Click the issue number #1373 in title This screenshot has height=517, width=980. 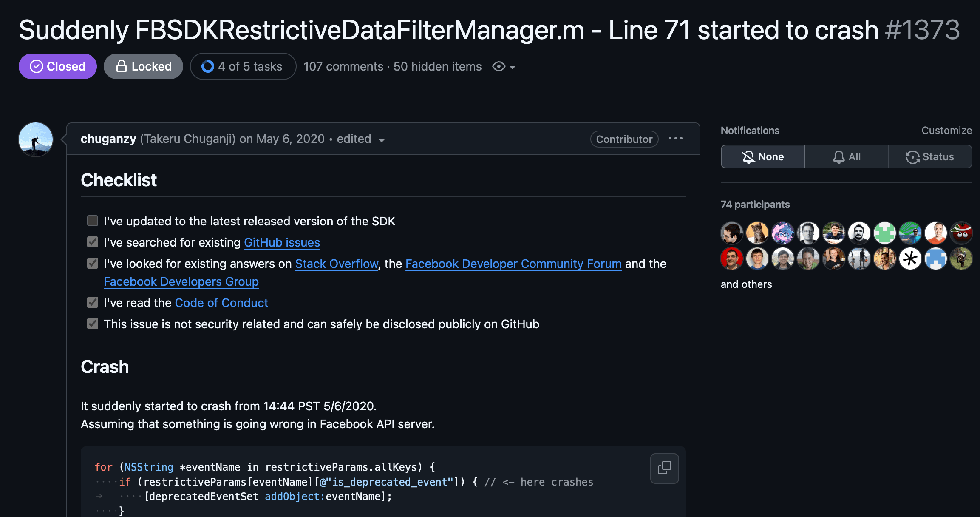(x=922, y=30)
